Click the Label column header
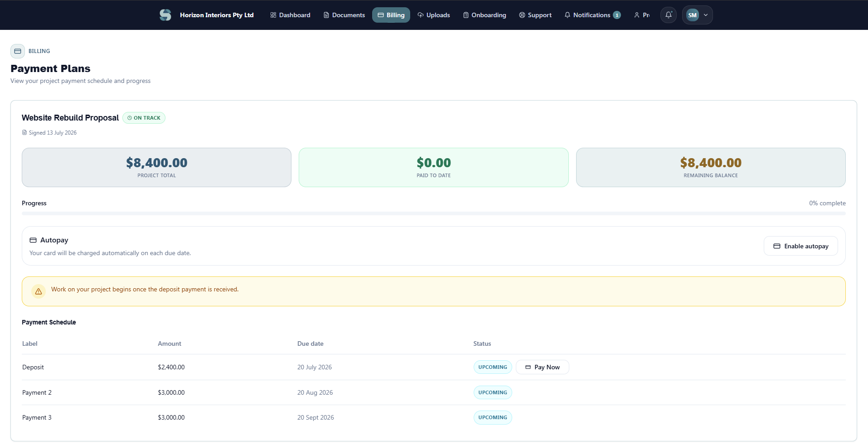The height and width of the screenshot is (445, 868). tap(30, 343)
